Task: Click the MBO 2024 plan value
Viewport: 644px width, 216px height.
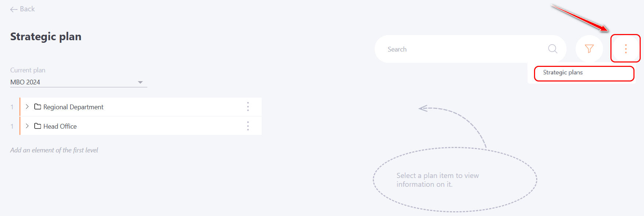Action: pos(25,82)
